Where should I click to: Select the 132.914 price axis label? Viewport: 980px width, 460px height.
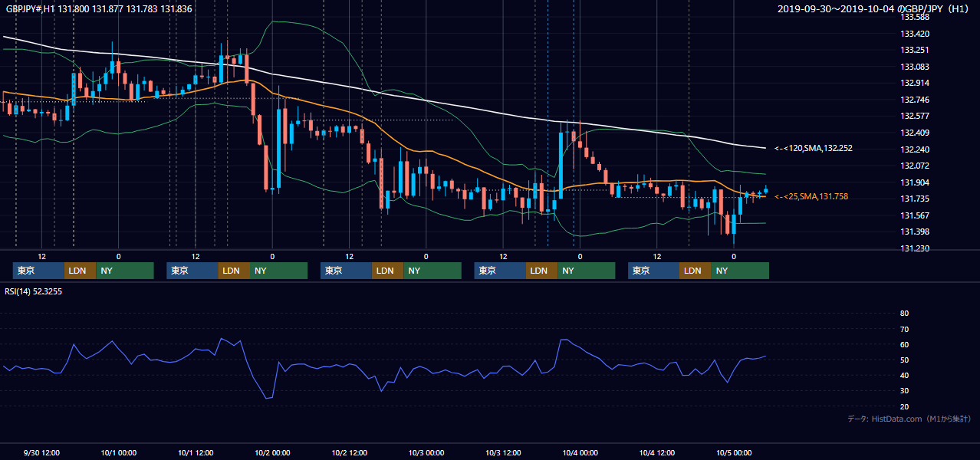[915, 83]
